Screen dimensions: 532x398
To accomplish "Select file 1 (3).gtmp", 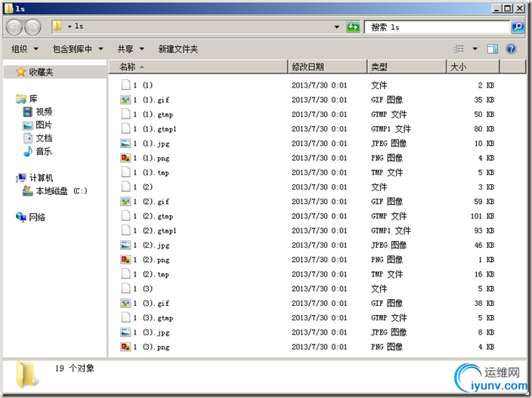I will pyautogui.click(x=153, y=318).
